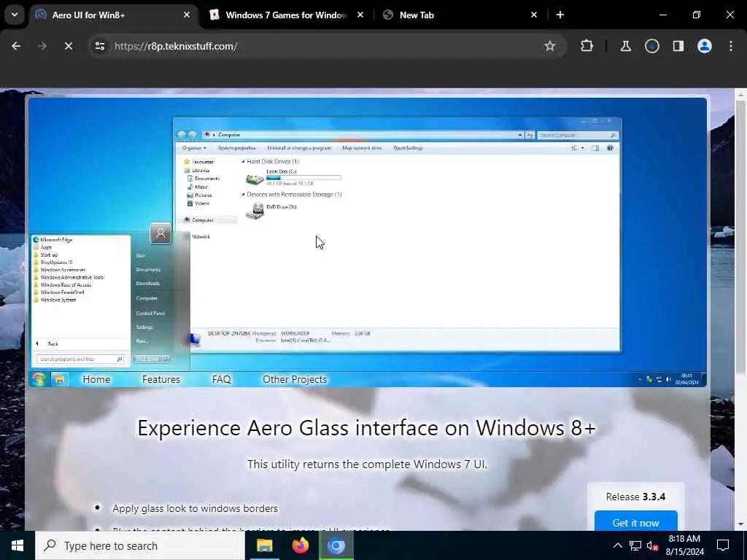747x560 pixels.
Task: Open the Features menu item
Action: pyautogui.click(x=161, y=379)
